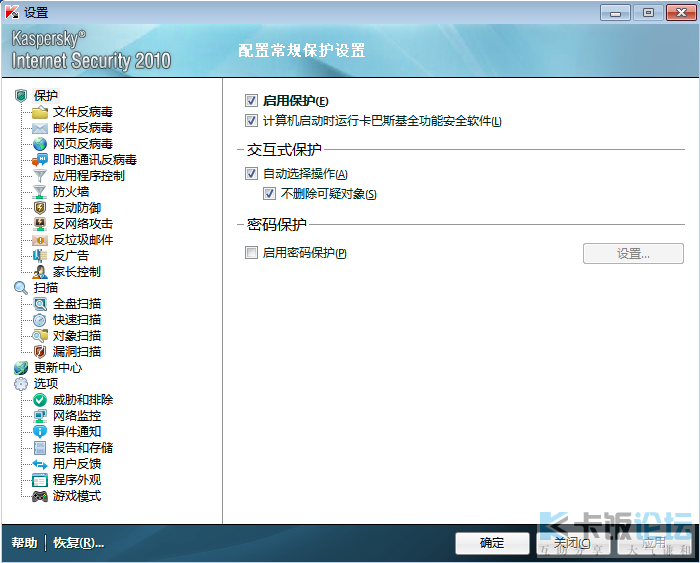Image resolution: width=700 pixels, height=563 pixels.
Task: Click the 对象扫描 icon
Action: coord(40,336)
